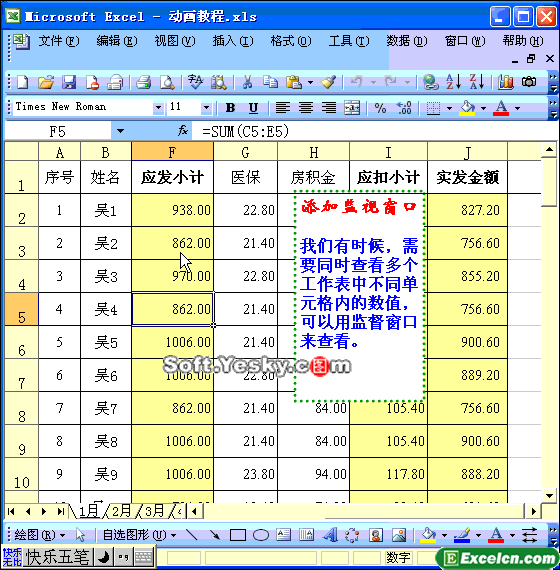Screen dimensions: 560x570
Task: Toggle the Select Objects arrow in the Drawing toolbar
Action: [x=80, y=534]
